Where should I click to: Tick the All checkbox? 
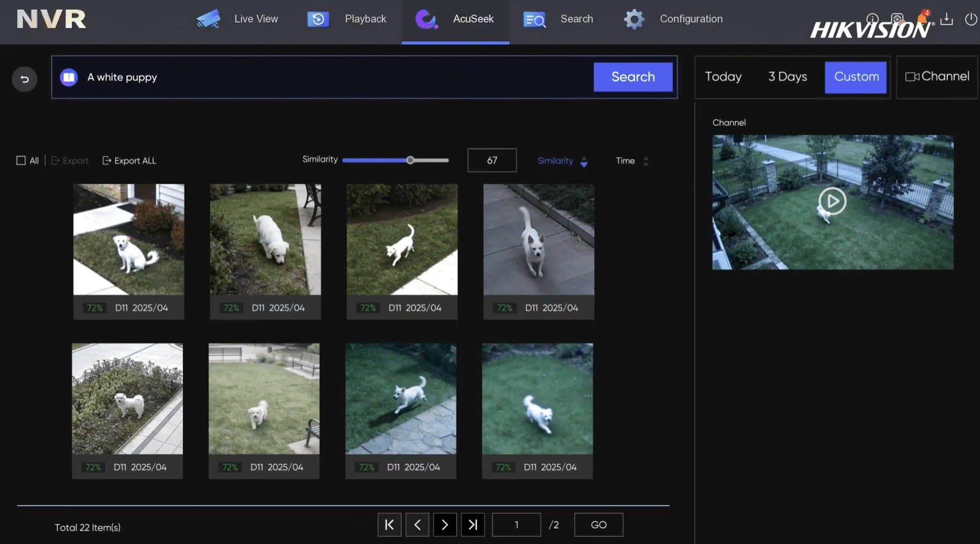pyautogui.click(x=21, y=161)
